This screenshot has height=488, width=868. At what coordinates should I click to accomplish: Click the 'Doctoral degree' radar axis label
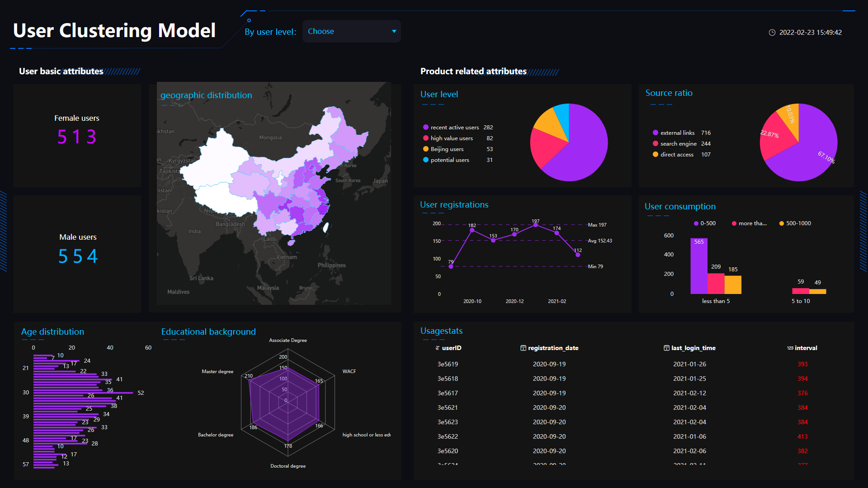pyautogui.click(x=288, y=466)
